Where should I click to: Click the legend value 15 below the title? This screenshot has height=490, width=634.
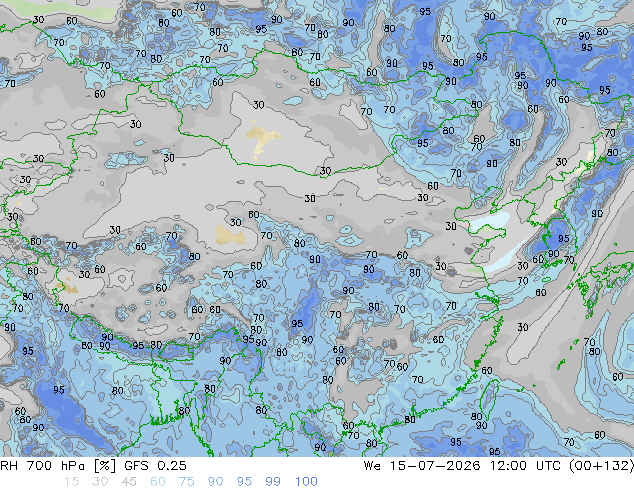point(71,482)
